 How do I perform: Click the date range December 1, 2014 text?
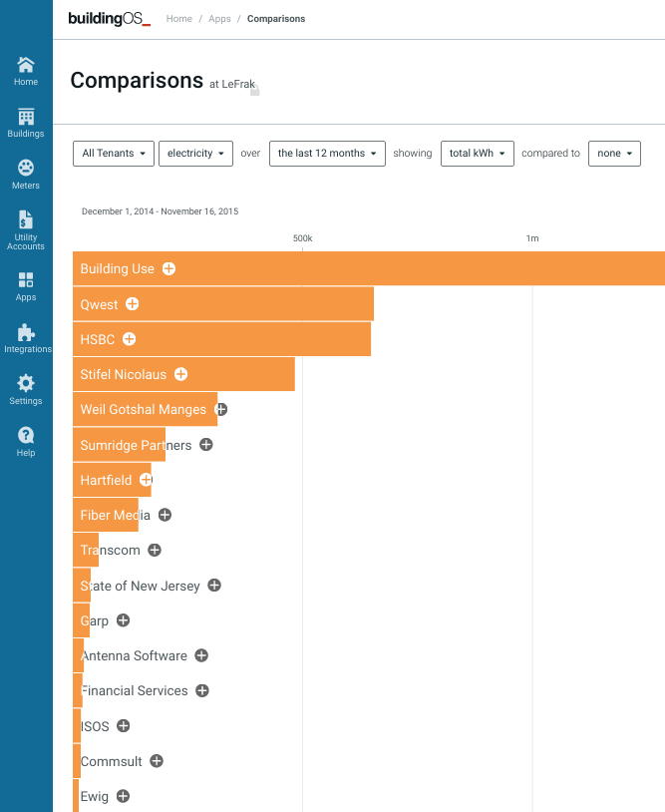click(160, 211)
